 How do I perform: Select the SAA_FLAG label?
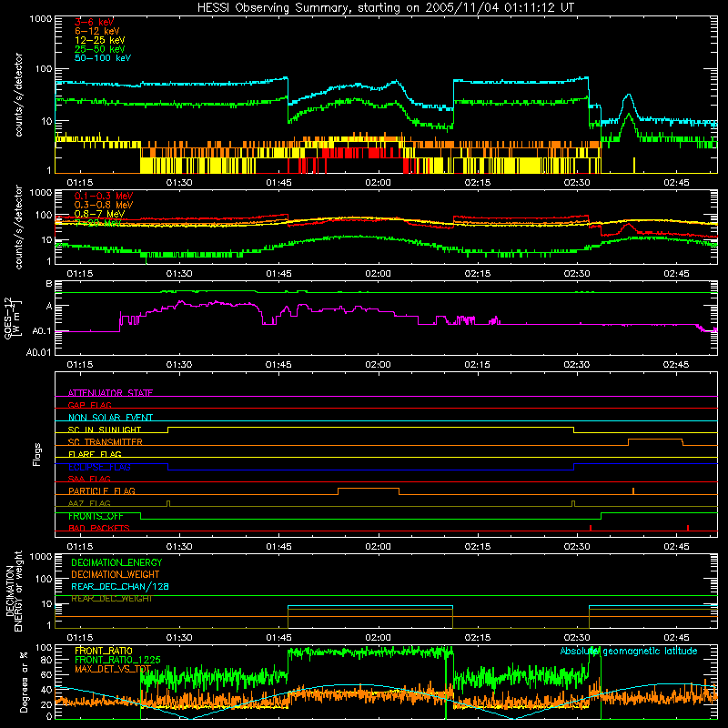(89, 479)
